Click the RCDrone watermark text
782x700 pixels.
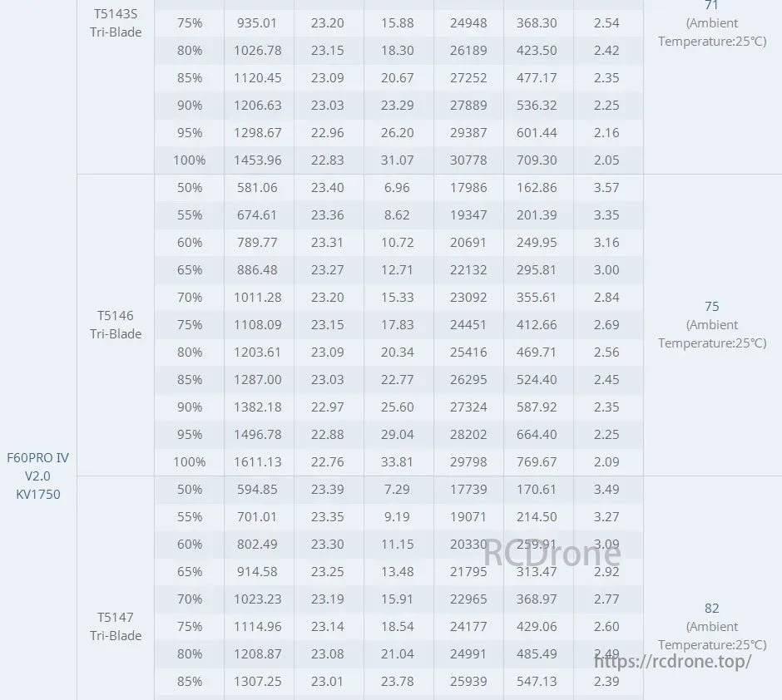(x=552, y=552)
